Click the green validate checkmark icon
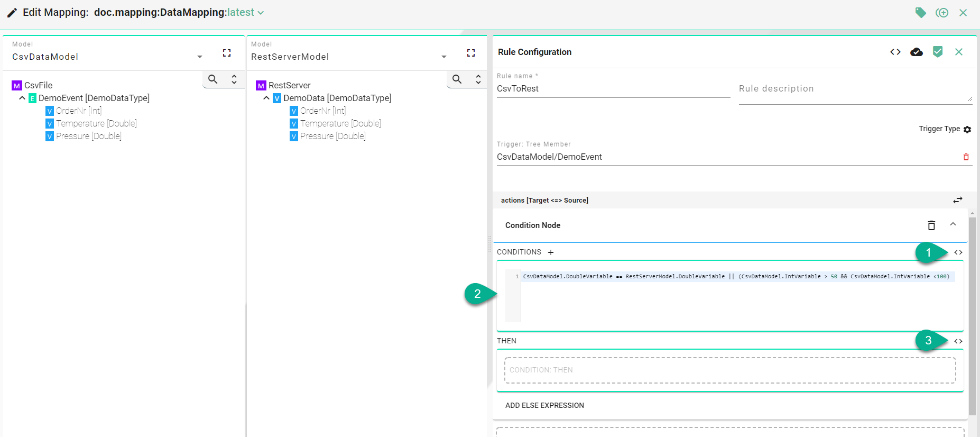980x437 pixels. tap(937, 52)
